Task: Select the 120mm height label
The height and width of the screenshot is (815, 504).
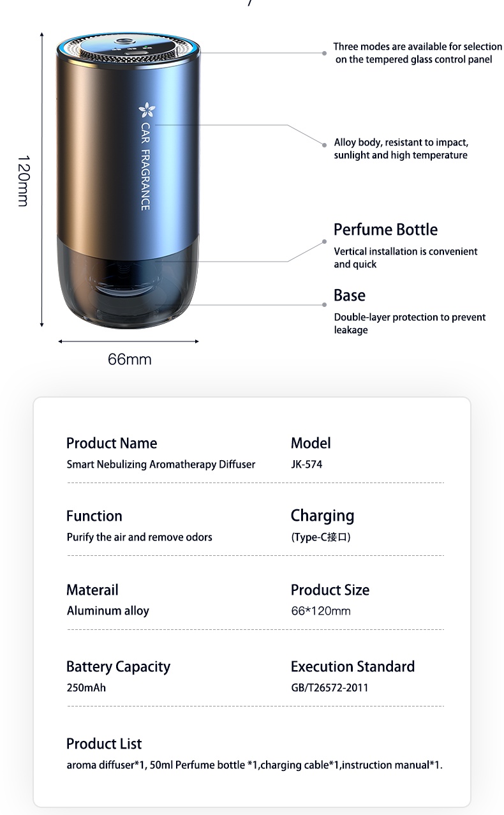Action: point(22,181)
